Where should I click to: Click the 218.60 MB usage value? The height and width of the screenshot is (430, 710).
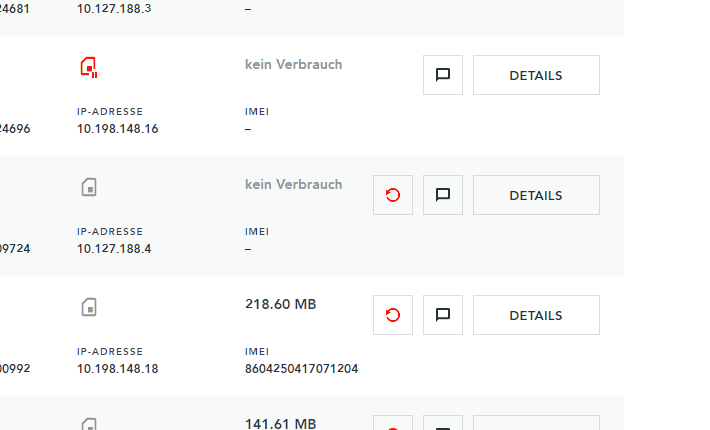pyautogui.click(x=281, y=304)
